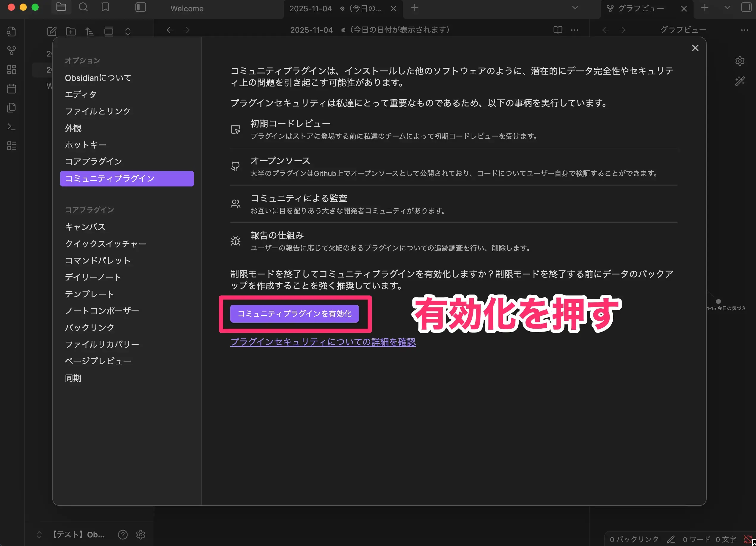Click 0 ワード count in status bar
The image size is (756, 546).
point(696,539)
